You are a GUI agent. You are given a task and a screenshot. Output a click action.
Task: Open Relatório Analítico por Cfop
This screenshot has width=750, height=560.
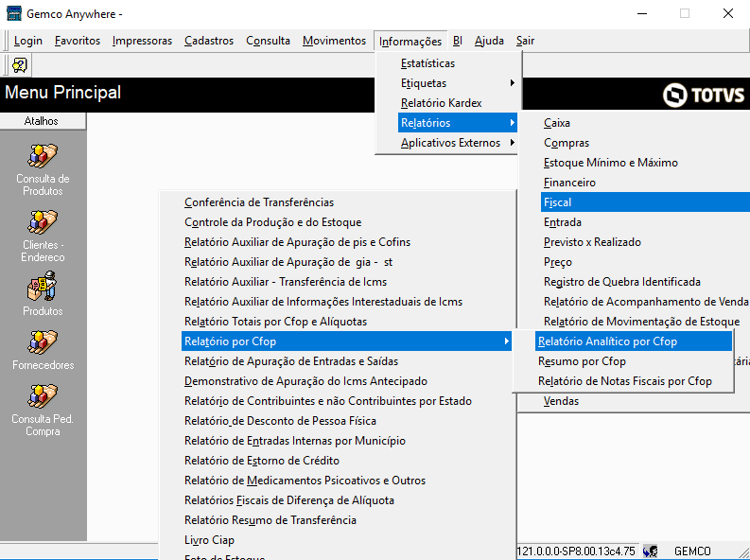(x=634, y=341)
